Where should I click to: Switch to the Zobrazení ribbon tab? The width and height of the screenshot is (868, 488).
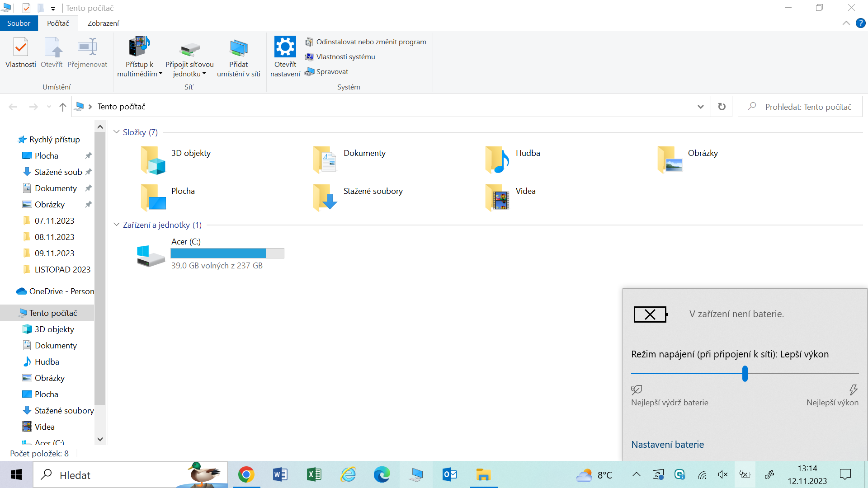[103, 23]
